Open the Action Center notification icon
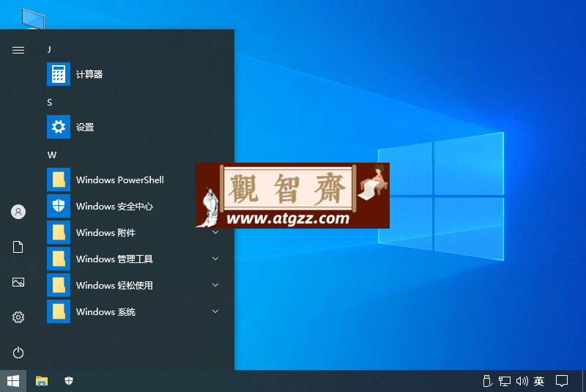The height and width of the screenshot is (392, 586). point(561,381)
